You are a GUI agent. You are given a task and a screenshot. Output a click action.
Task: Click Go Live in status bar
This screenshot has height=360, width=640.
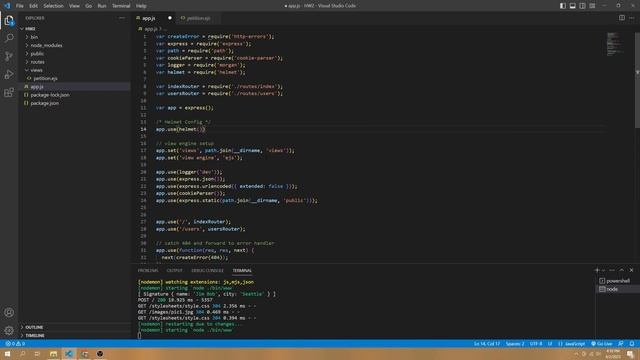point(602,344)
